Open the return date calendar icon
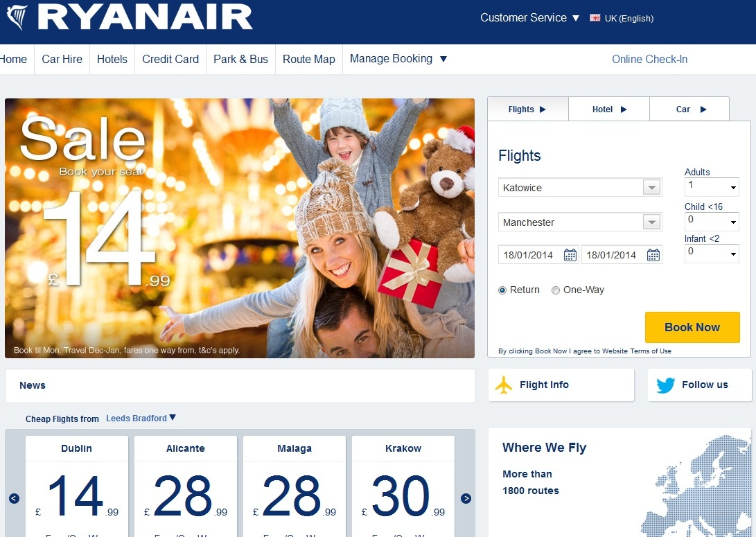The width and height of the screenshot is (756, 537). pyautogui.click(x=653, y=255)
